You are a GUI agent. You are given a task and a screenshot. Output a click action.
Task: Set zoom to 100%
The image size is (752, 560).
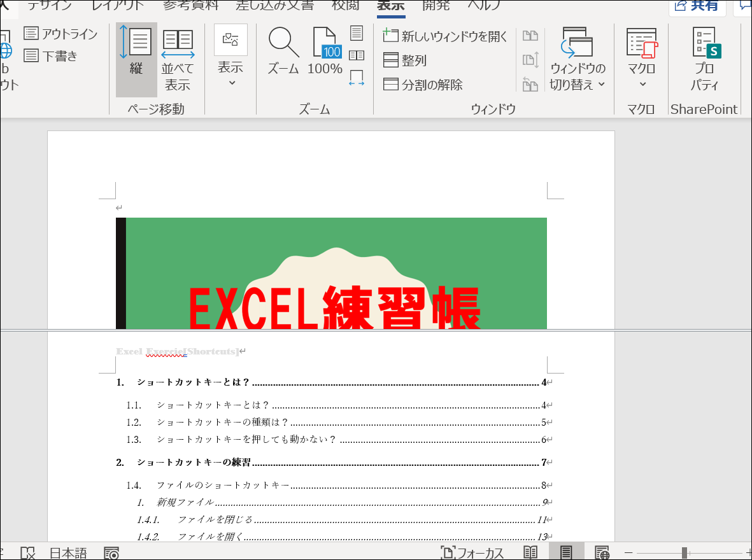coord(325,51)
